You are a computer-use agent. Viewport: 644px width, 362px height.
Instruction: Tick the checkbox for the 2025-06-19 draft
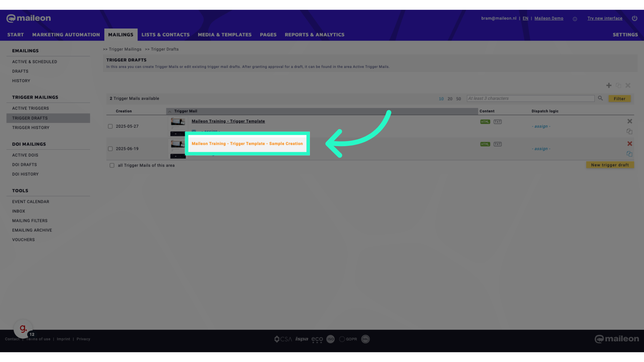[110, 149]
